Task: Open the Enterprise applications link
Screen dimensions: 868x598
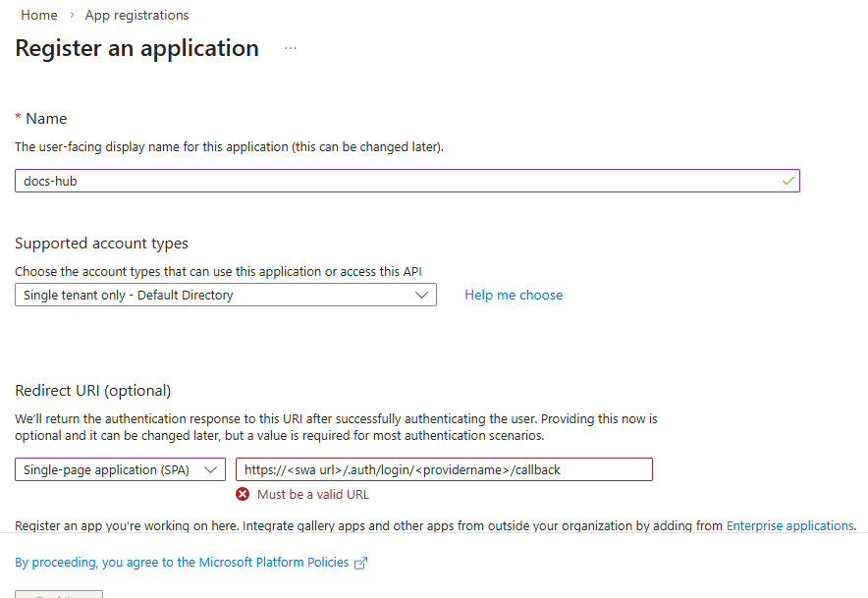Action: click(x=789, y=525)
